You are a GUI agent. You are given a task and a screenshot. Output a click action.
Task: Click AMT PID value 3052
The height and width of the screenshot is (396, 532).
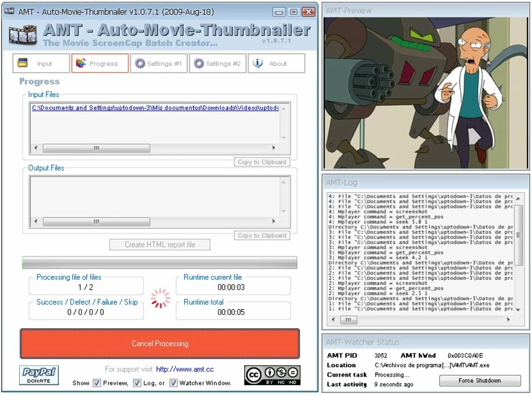(x=381, y=355)
